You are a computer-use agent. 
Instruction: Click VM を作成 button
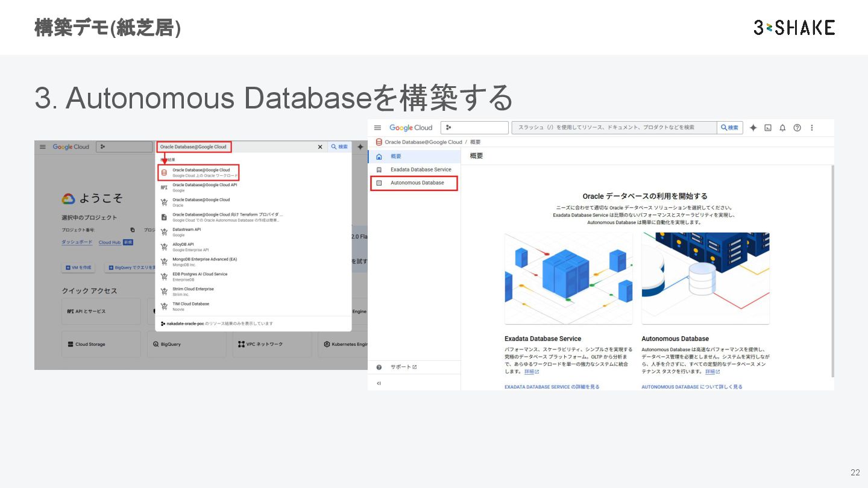point(79,267)
